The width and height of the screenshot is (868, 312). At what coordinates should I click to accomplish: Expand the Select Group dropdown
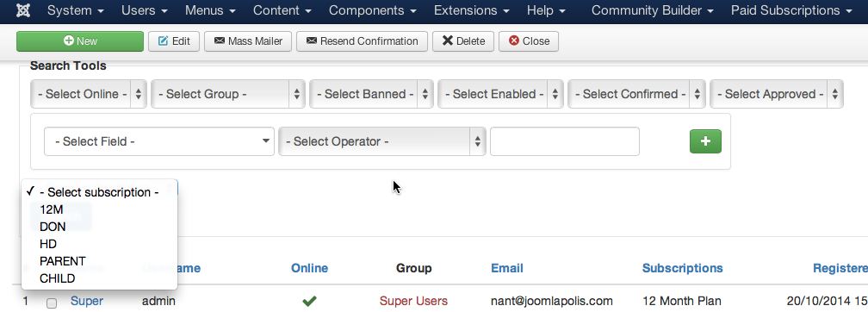(x=228, y=94)
